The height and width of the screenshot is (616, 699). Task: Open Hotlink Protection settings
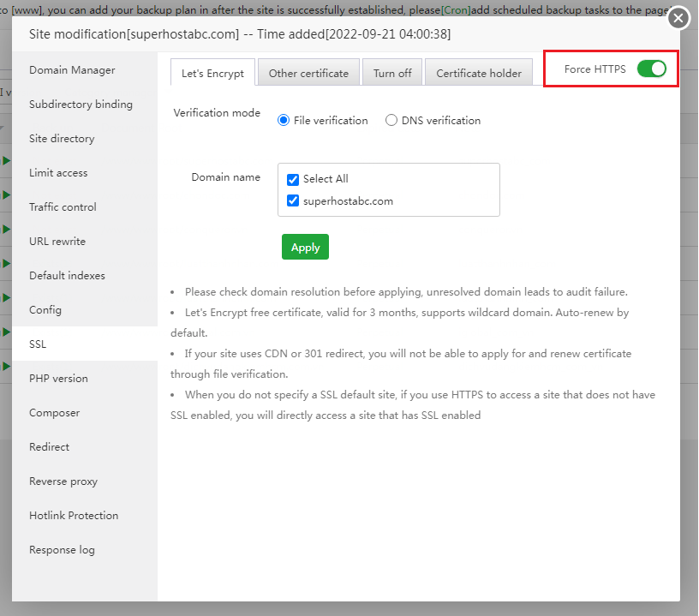(x=74, y=516)
